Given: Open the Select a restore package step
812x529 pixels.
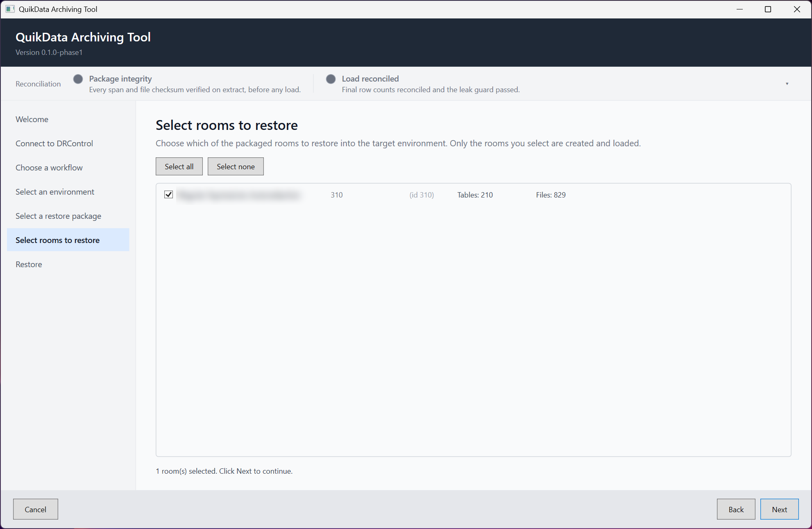Looking at the screenshot, I should tap(68, 216).
